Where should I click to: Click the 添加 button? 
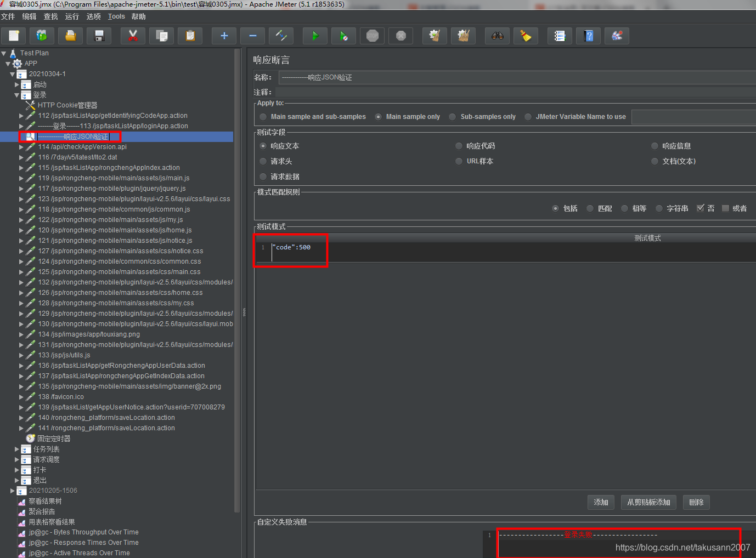601,502
